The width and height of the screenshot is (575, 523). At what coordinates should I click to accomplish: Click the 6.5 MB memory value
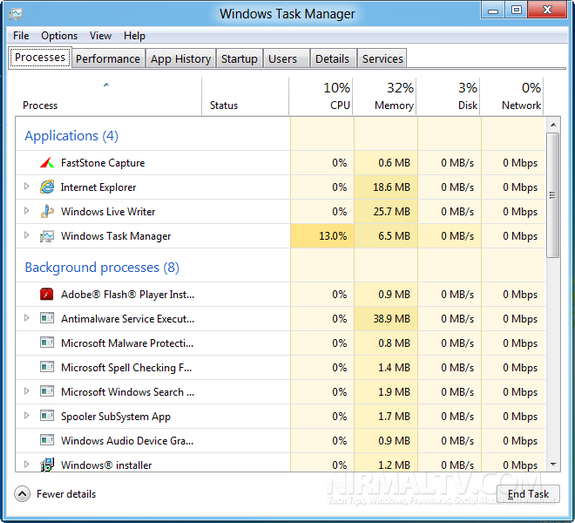click(x=394, y=236)
